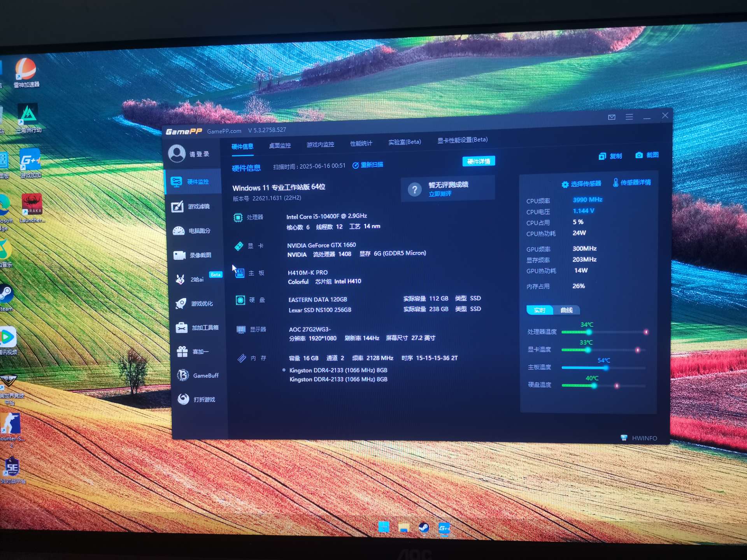Click the GamePP taskbar icon

pyautogui.click(x=444, y=528)
